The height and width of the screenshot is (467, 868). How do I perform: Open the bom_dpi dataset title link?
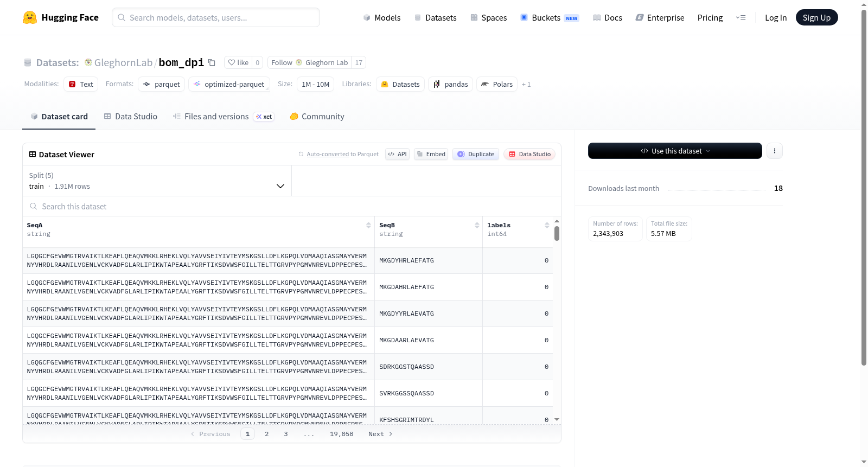point(181,62)
